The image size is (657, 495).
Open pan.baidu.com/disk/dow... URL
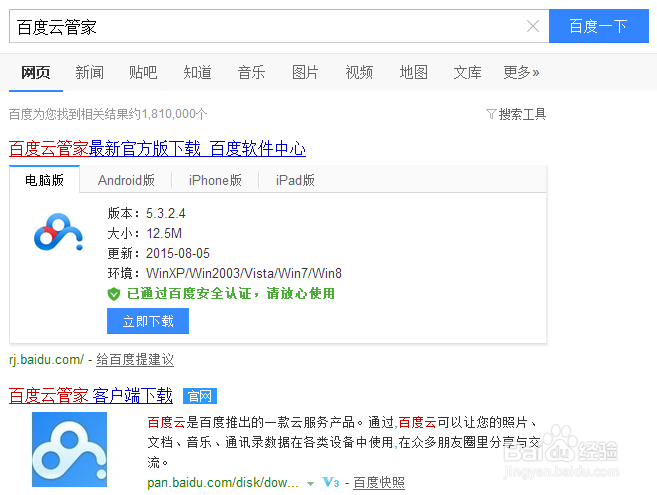coord(223,482)
